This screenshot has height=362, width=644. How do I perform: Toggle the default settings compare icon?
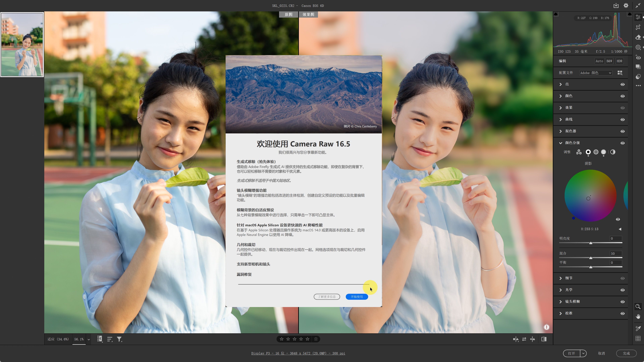pos(544,339)
